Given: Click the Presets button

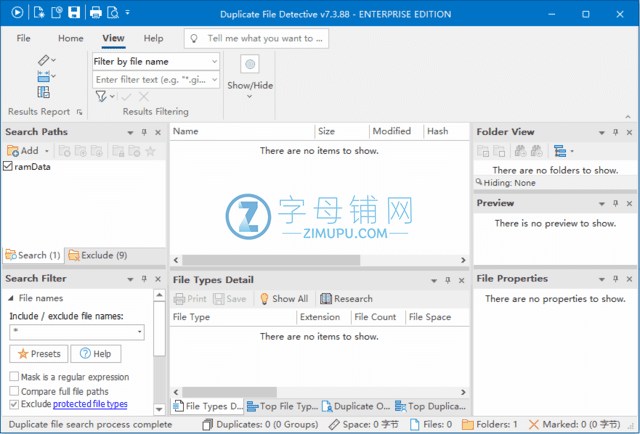Looking at the screenshot, I should click(37, 354).
